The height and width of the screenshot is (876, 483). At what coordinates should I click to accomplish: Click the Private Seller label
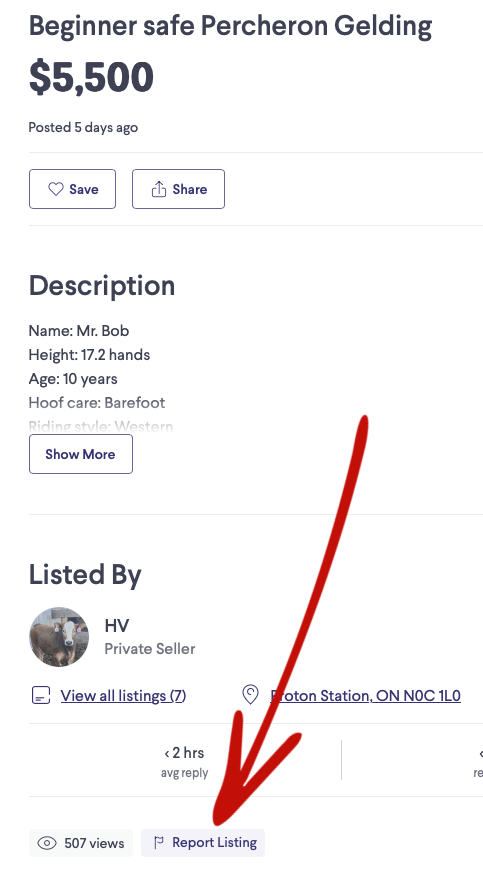point(150,649)
